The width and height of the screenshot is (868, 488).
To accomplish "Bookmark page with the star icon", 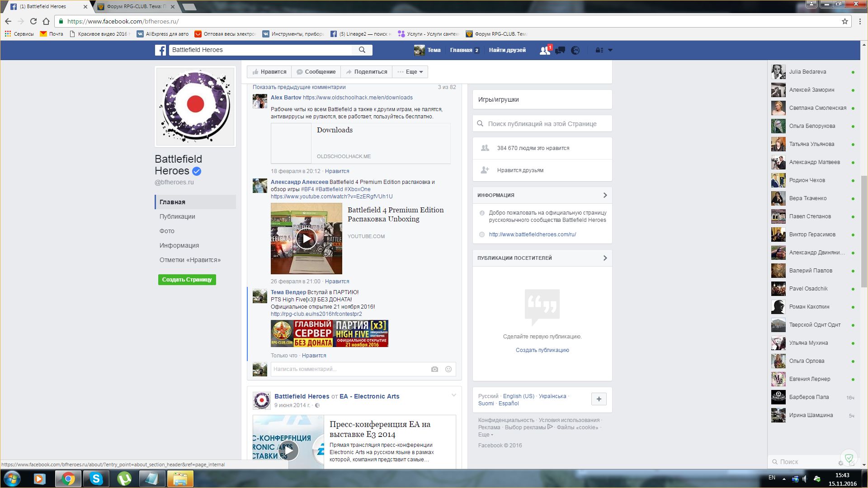I will click(x=844, y=21).
